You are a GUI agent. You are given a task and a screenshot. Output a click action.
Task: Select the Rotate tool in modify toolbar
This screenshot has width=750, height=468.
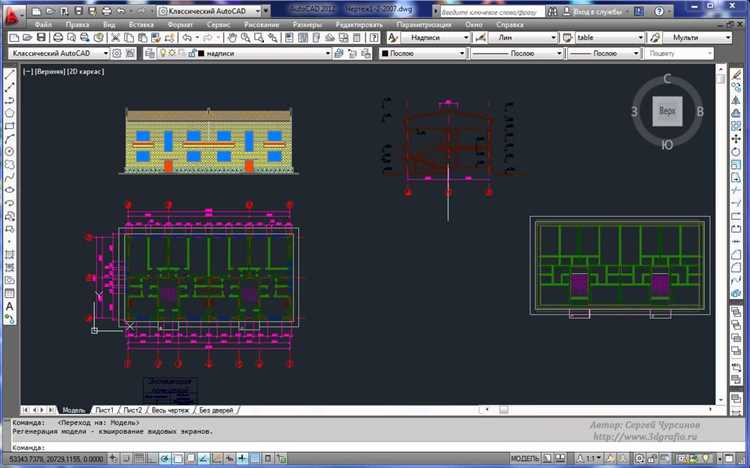pos(736,152)
